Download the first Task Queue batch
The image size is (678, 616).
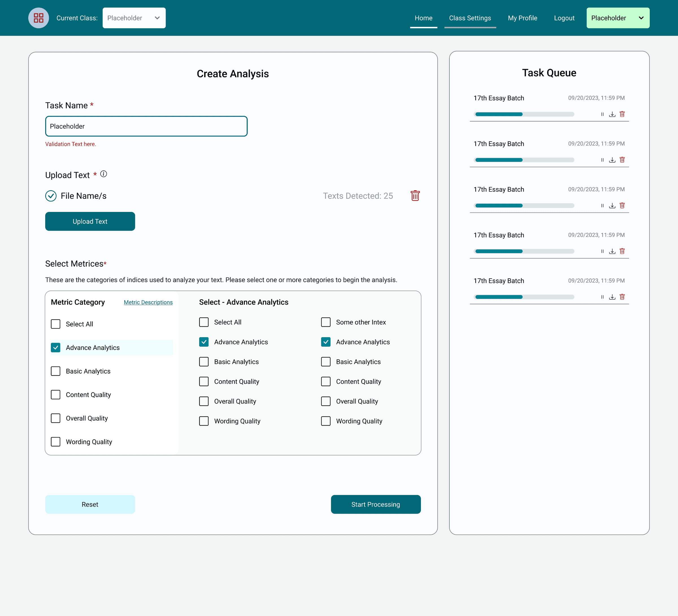pyautogui.click(x=612, y=114)
